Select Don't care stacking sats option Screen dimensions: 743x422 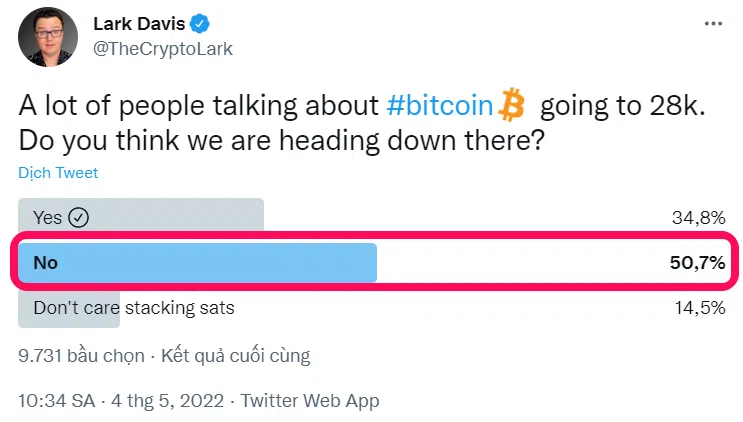134,307
